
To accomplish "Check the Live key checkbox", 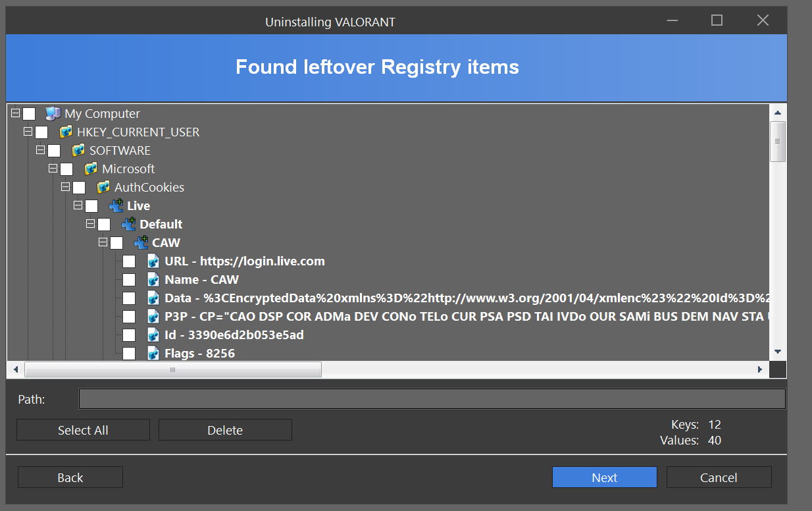I will [91, 206].
